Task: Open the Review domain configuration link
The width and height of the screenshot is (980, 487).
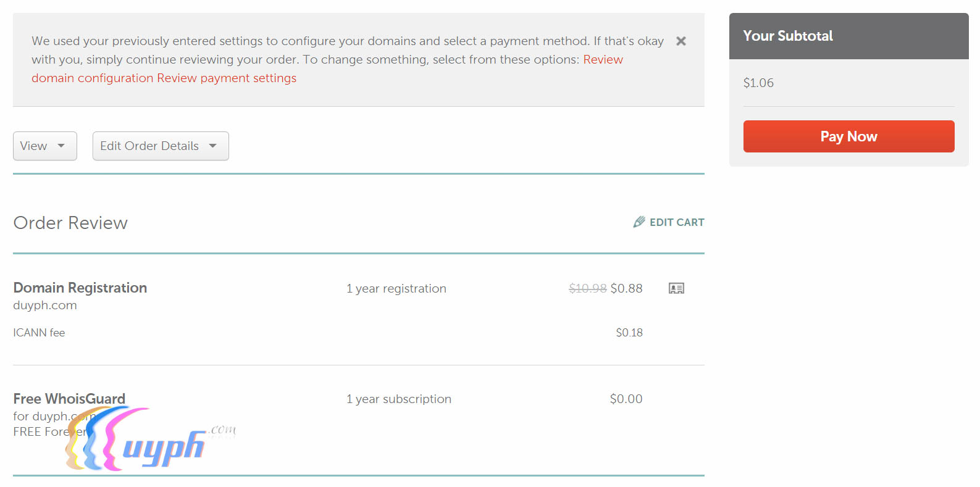Action: pyautogui.click(x=93, y=78)
